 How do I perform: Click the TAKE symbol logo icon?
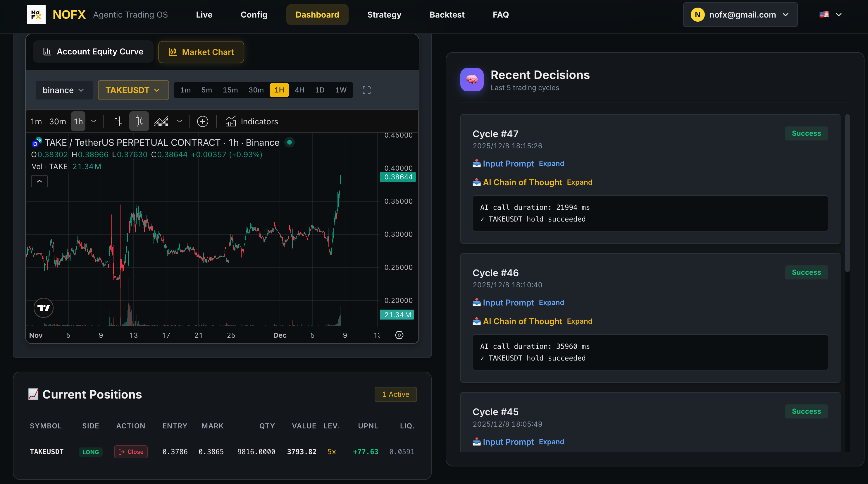click(36, 142)
